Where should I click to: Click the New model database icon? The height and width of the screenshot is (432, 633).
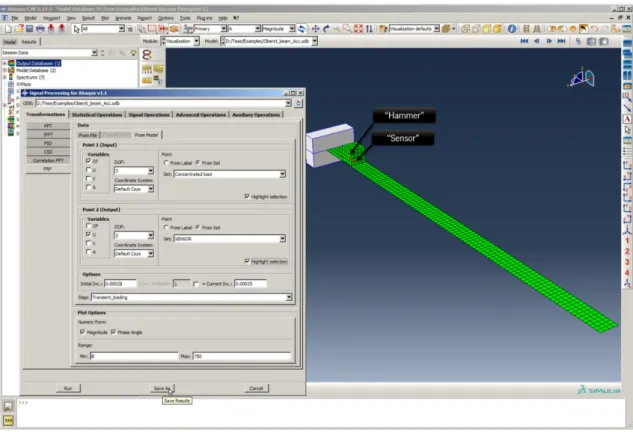tap(8, 29)
